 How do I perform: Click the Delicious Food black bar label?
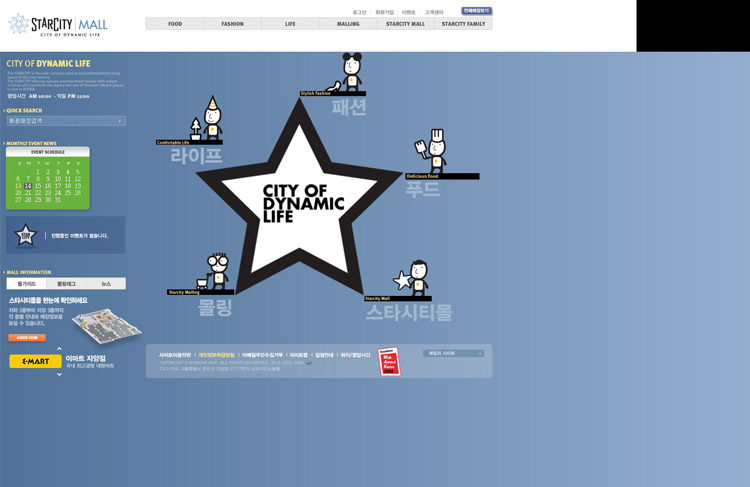pos(442,176)
